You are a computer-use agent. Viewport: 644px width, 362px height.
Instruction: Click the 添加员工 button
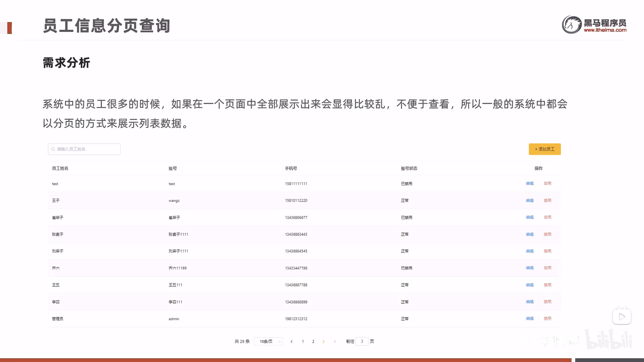[x=545, y=149]
